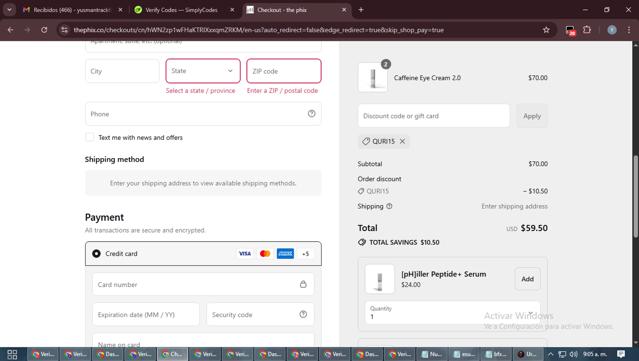Close the Verify Codes — SimplyCodes tab

[x=232, y=10]
